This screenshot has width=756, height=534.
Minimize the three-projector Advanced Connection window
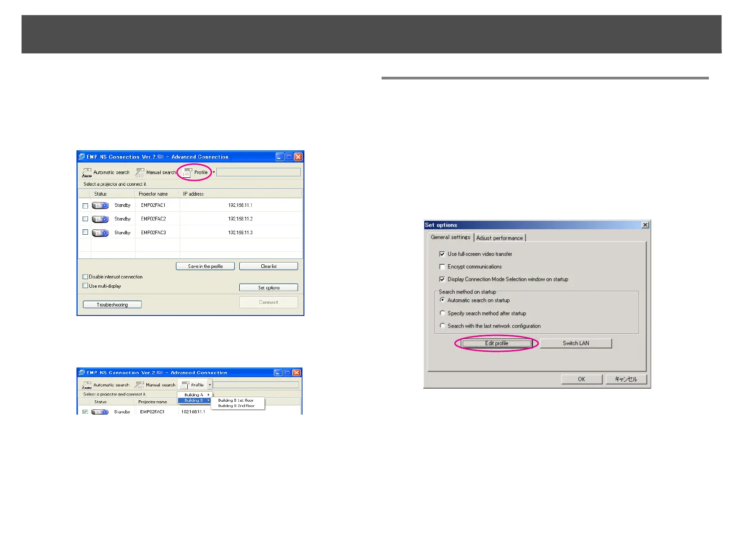click(x=280, y=157)
